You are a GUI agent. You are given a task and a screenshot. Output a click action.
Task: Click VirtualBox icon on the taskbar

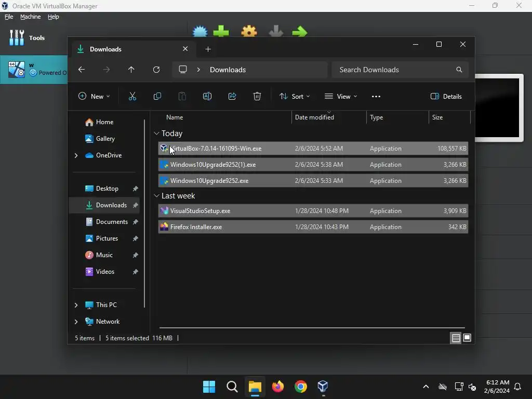pyautogui.click(x=323, y=387)
